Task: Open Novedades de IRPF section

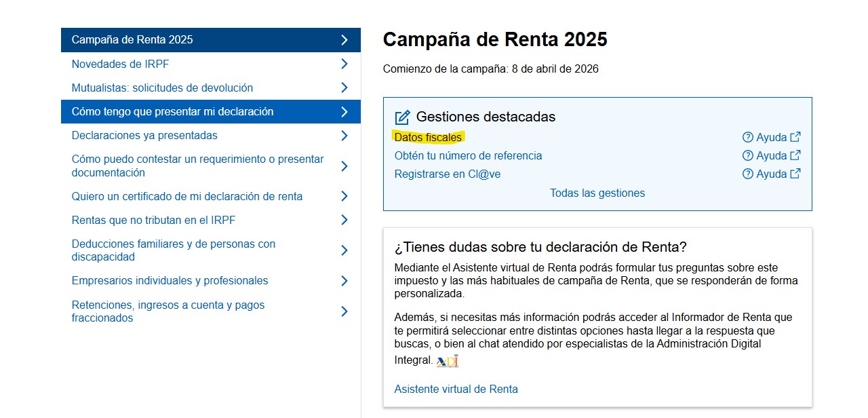Action: (x=211, y=64)
